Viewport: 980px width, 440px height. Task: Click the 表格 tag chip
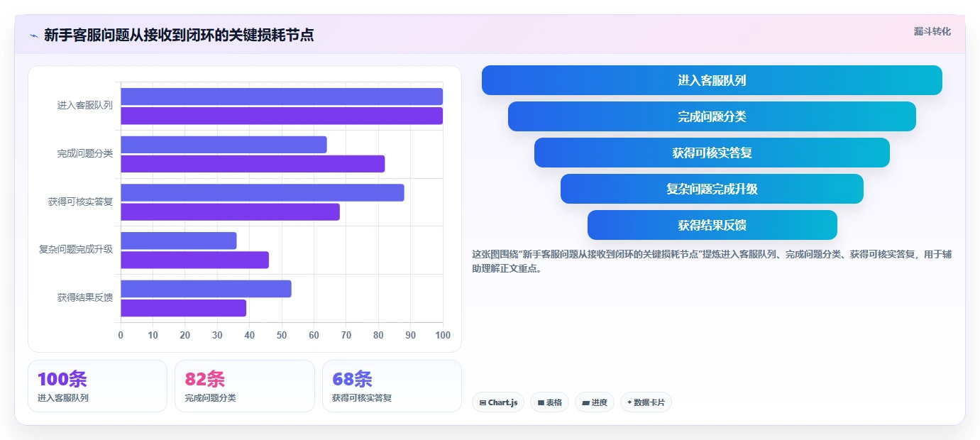pos(549,402)
